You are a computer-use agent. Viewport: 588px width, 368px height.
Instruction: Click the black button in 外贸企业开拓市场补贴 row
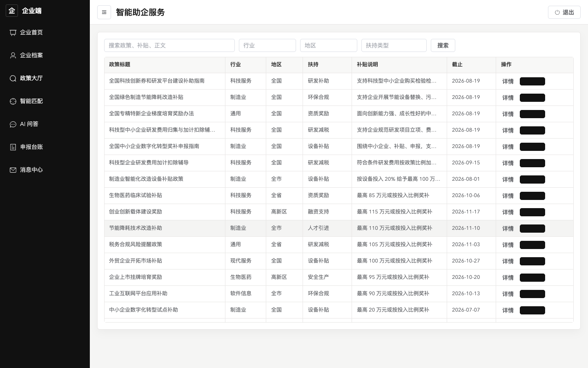click(532, 261)
